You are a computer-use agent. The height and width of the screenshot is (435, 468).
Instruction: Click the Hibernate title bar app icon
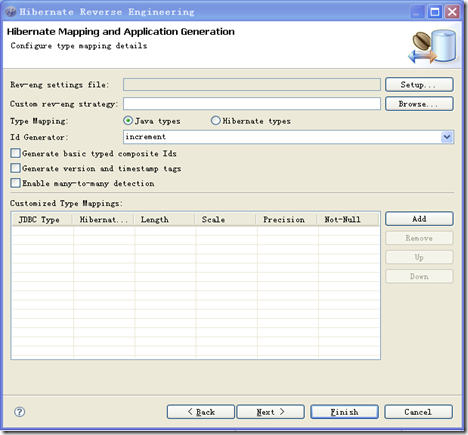point(11,12)
